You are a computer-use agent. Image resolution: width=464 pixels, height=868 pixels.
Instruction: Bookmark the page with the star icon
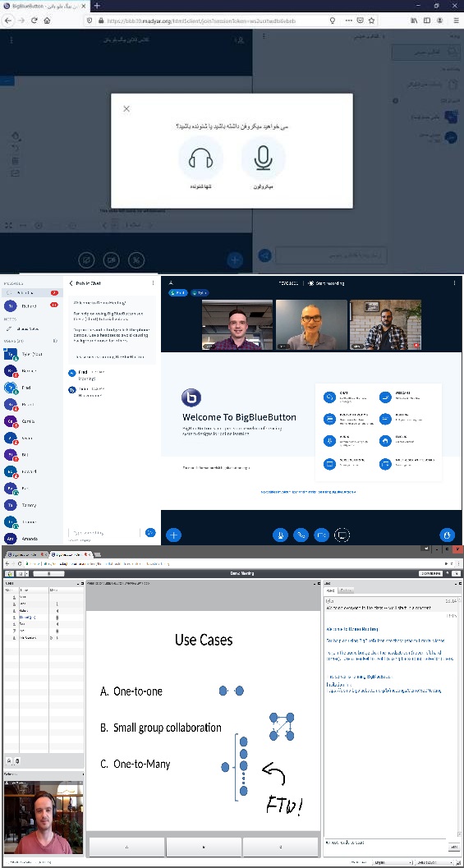371,20
